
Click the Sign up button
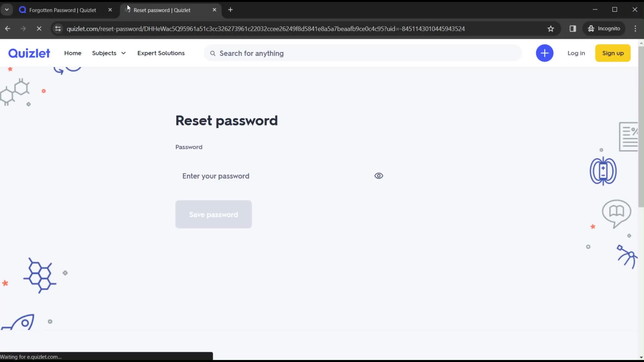612,53
